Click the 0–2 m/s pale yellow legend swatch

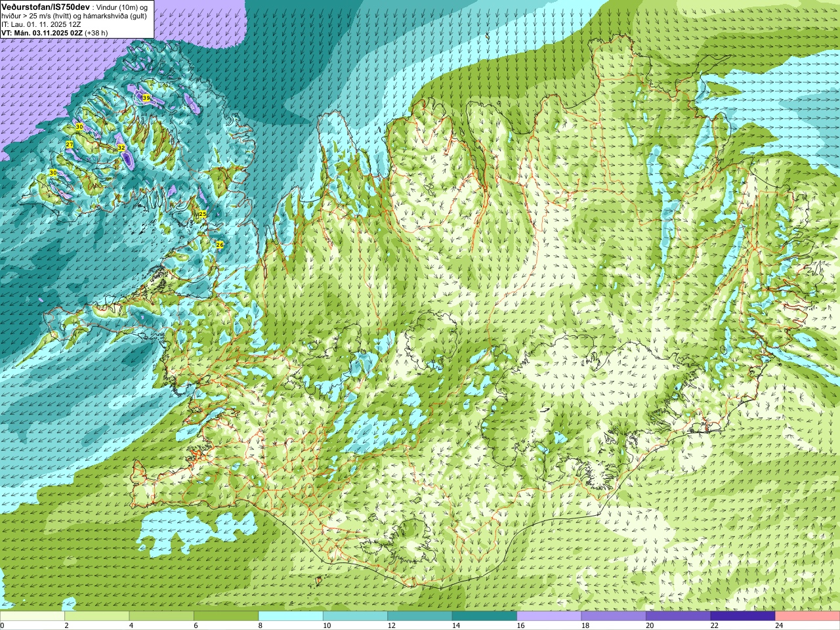(32, 616)
